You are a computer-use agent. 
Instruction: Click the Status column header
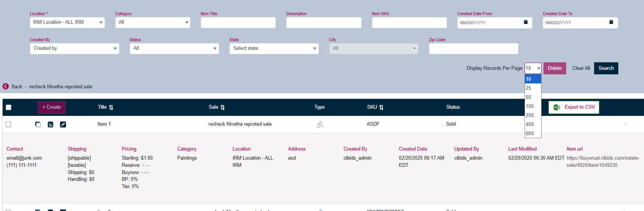(x=453, y=107)
